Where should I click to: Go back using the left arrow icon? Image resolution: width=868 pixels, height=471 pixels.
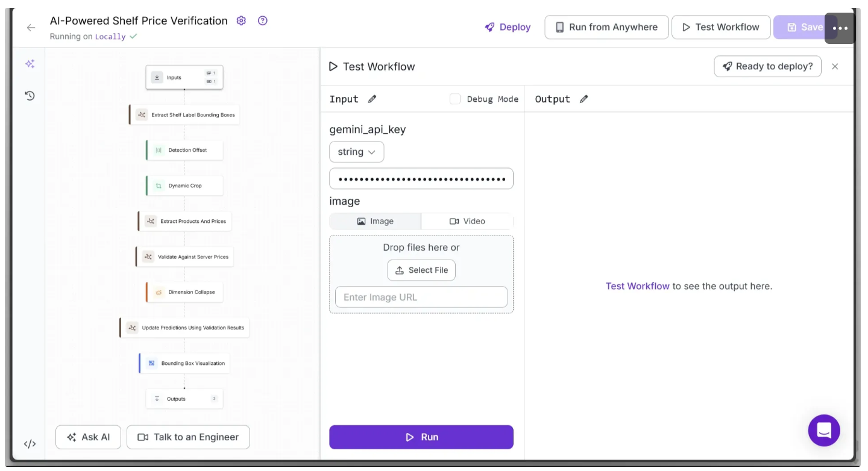31,28
